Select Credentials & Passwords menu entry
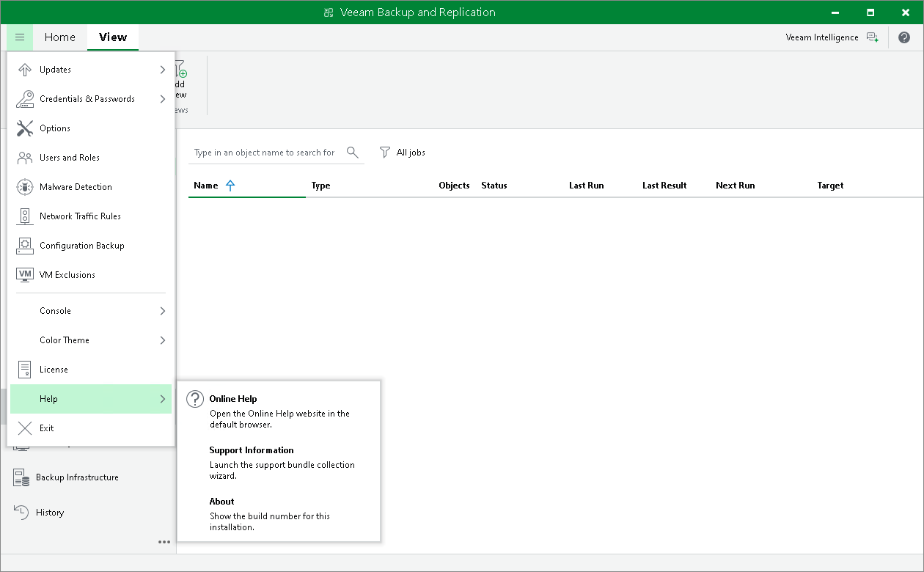This screenshot has height=572, width=924. 91,99
